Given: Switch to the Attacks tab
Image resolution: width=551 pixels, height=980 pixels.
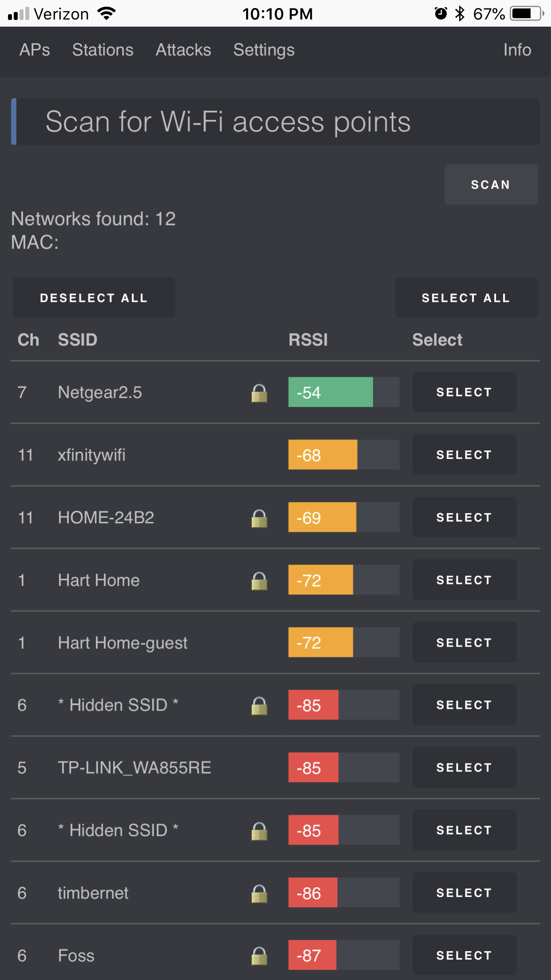Looking at the screenshot, I should pos(183,50).
